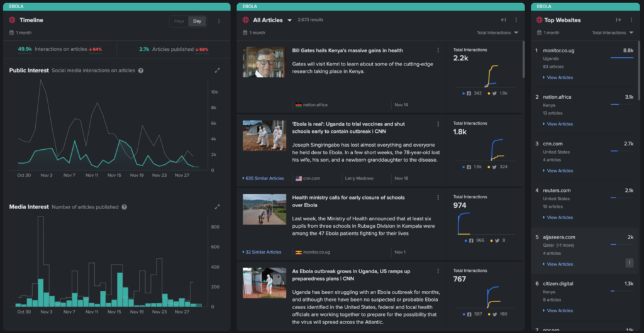The image size is (644, 333).
Task: Expand View Articles for cnn.com
Action: coord(558,171)
